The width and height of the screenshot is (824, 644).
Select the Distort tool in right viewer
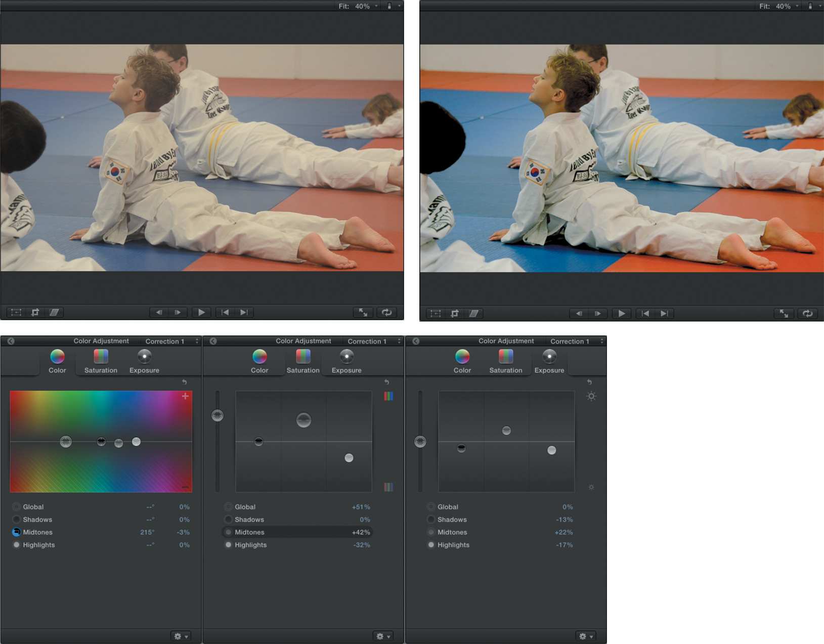click(473, 313)
